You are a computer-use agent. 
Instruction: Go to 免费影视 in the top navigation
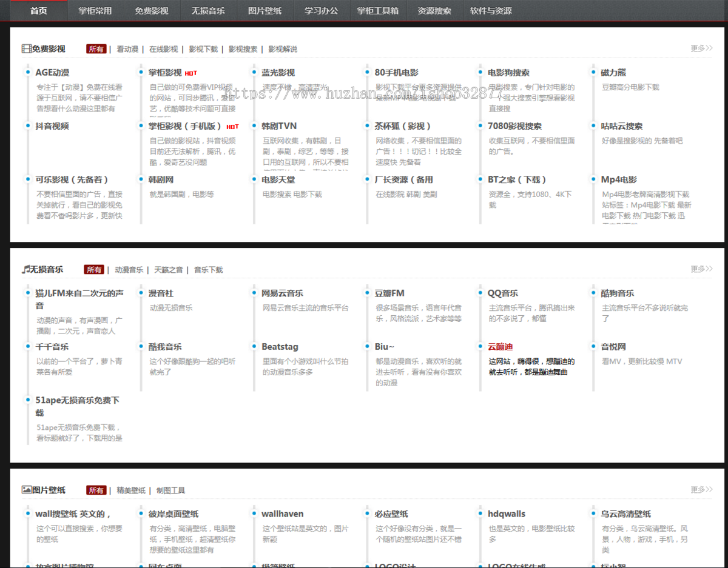point(152,11)
